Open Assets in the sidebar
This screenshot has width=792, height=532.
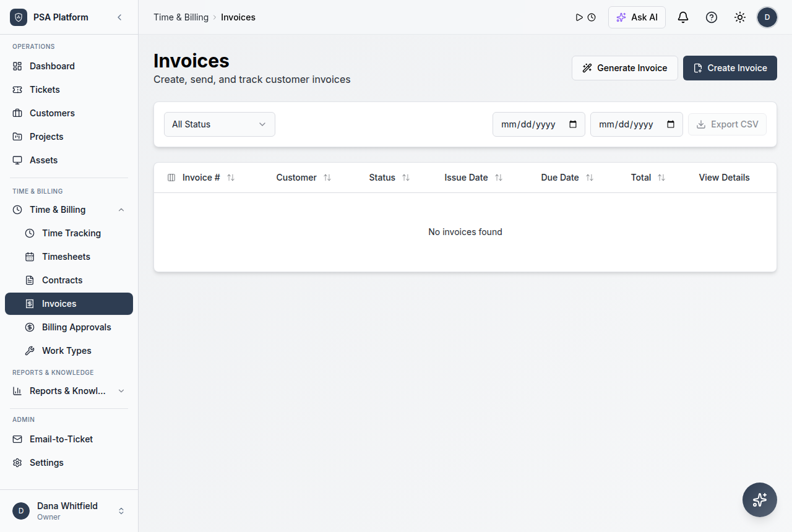point(69,160)
